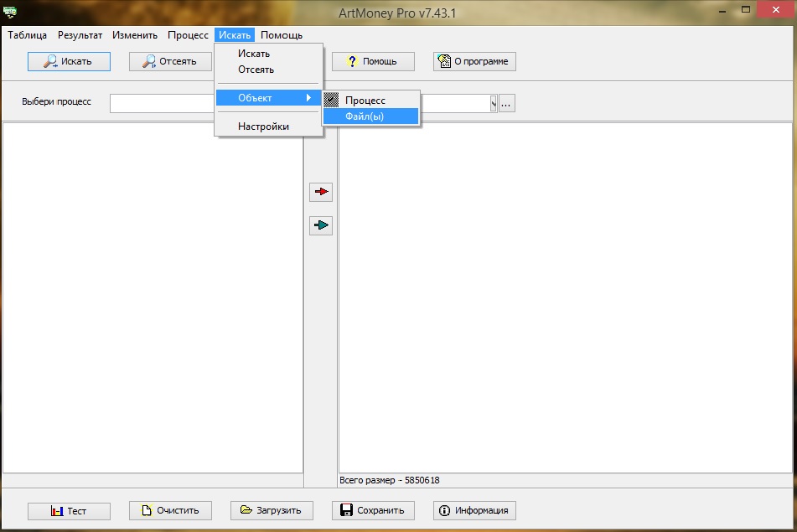Click the Информация button
The height and width of the screenshot is (532, 797).
(474, 511)
